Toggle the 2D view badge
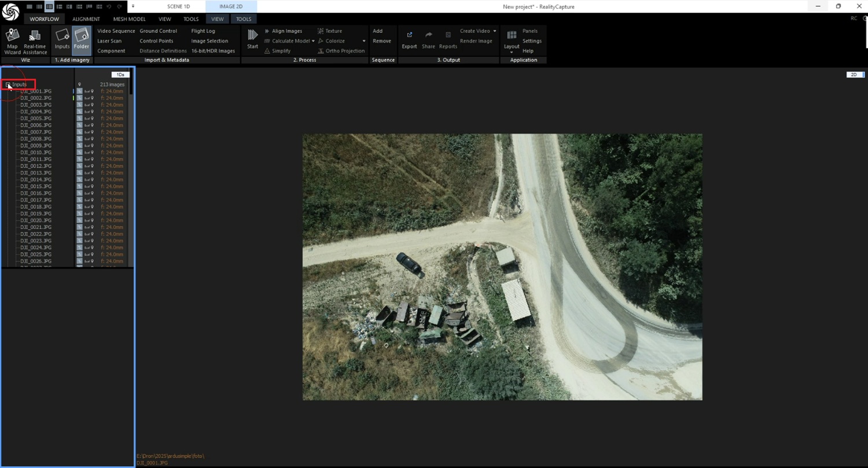 [x=854, y=75]
